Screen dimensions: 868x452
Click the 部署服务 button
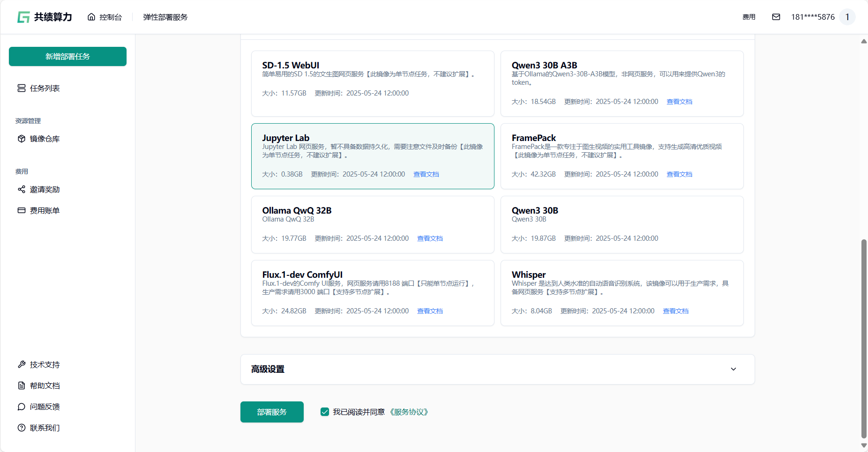[x=272, y=412]
